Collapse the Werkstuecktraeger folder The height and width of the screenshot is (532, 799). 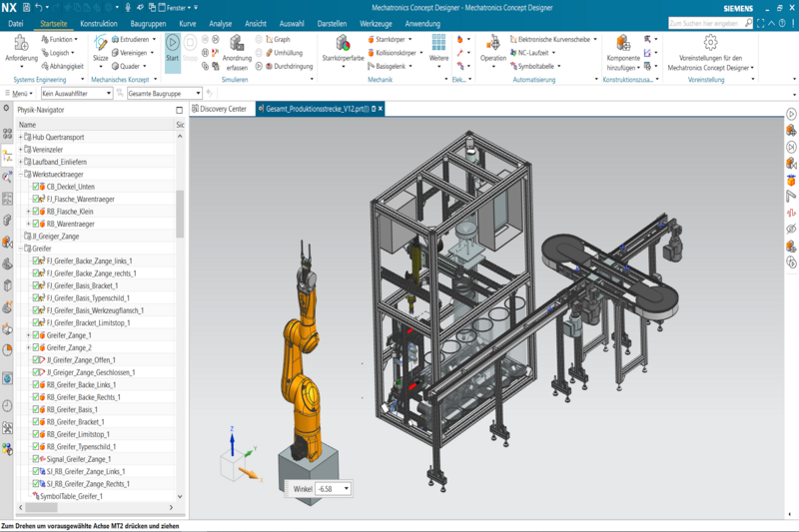(21, 174)
